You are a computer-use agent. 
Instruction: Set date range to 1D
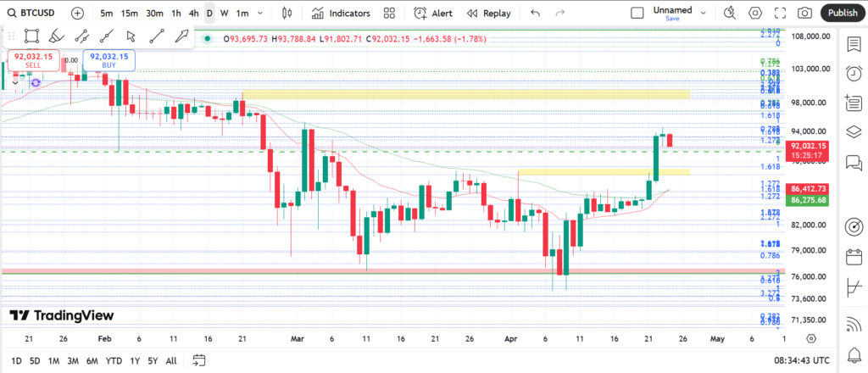17,361
